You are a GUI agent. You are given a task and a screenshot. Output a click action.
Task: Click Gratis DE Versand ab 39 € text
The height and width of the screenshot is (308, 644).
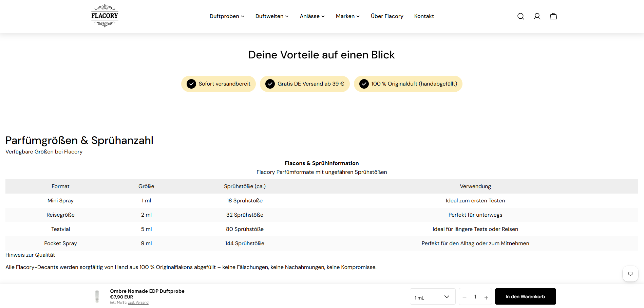click(x=311, y=84)
